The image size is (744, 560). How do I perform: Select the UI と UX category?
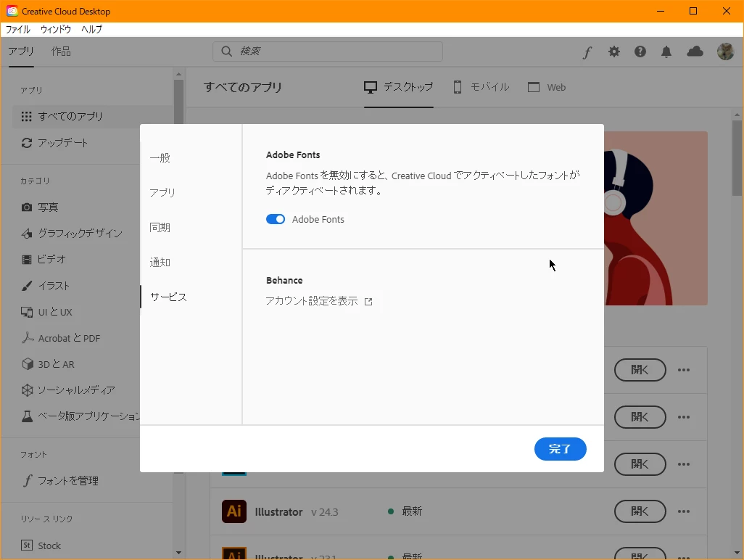[46, 312]
